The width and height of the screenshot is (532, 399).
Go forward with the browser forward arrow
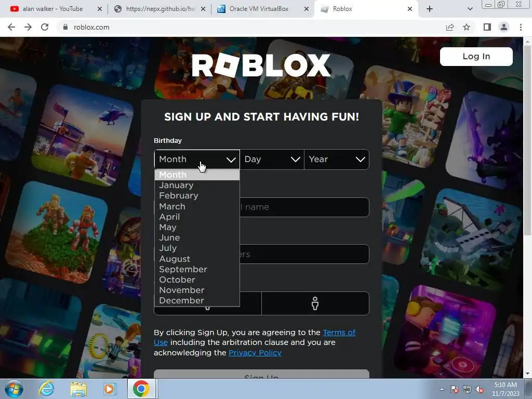pyautogui.click(x=28, y=27)
